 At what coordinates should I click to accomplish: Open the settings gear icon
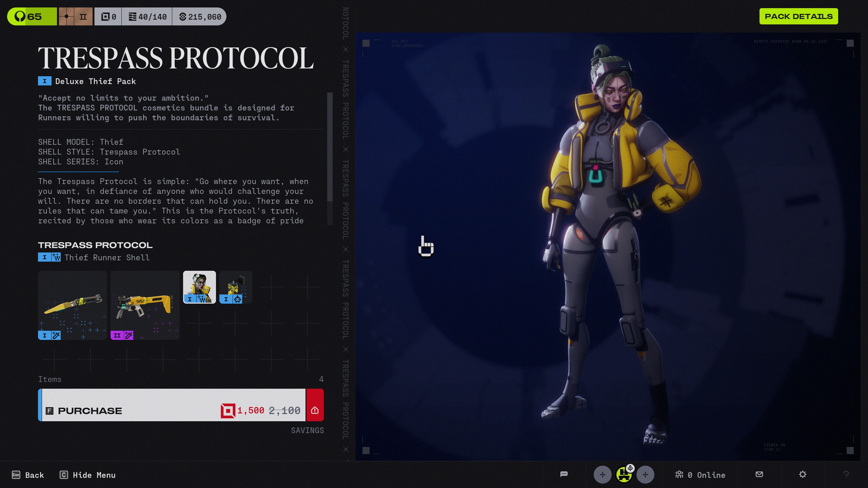(803, 474)
